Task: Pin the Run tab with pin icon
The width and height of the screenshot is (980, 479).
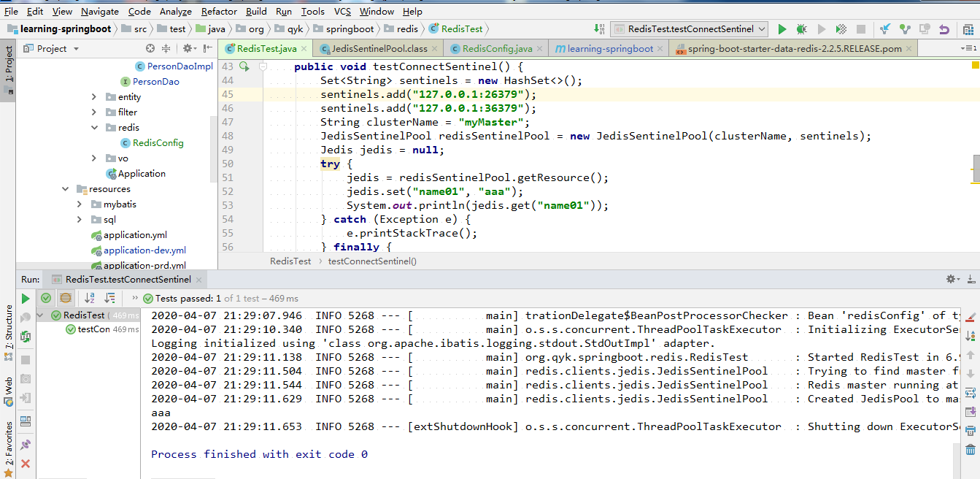Action: pos(26,443)
